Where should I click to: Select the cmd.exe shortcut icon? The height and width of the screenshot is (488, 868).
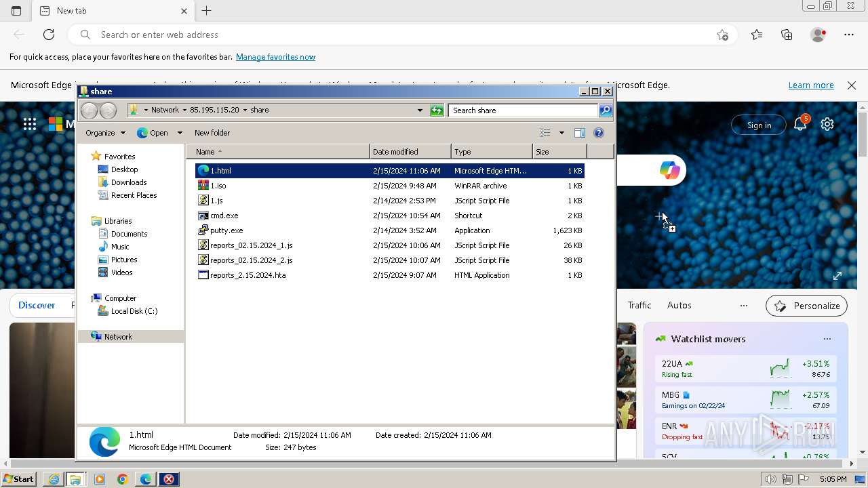203,216
